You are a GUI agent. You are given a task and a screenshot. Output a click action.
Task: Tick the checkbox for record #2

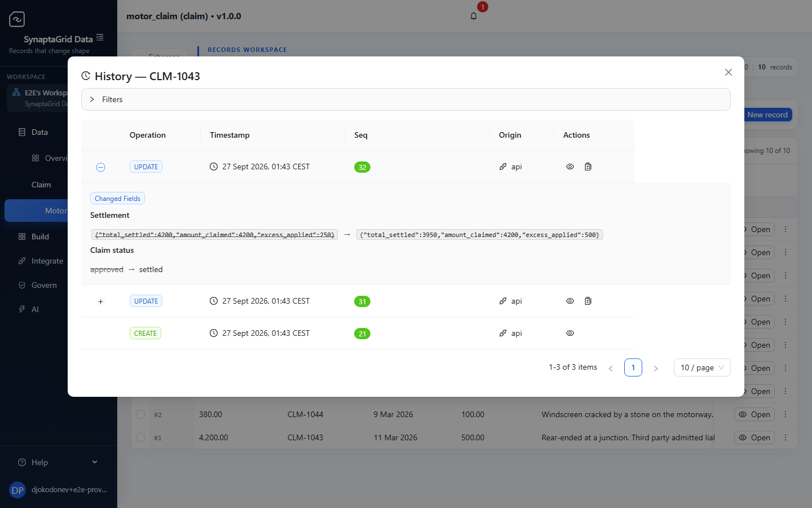(x=140, y=414)
